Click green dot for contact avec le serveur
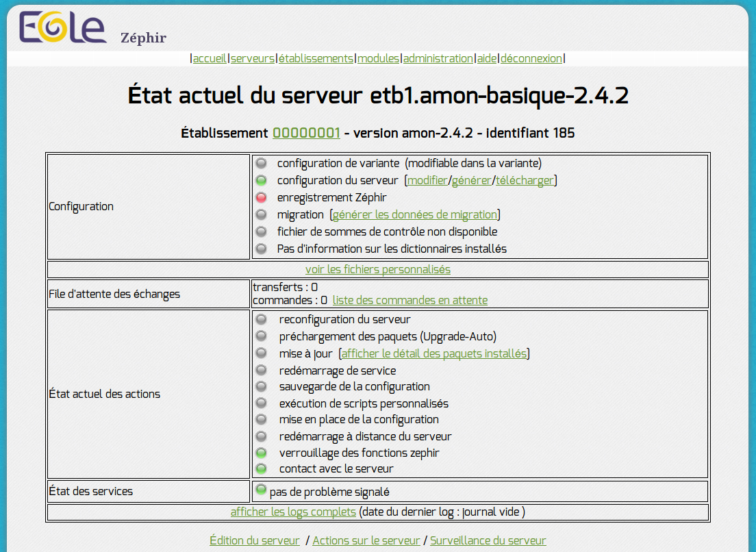The image size is (756, 552). pyautogui.click(x=262, y=468)
